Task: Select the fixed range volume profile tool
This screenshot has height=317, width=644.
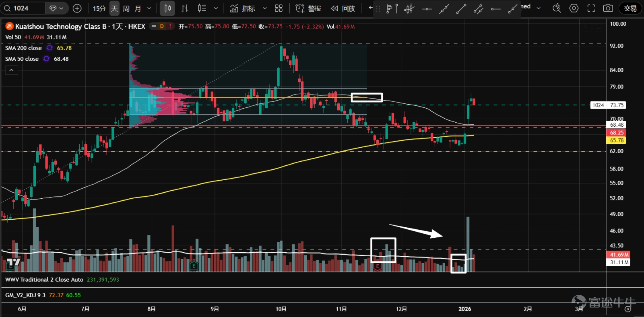Action: click(x=392, y=8)
